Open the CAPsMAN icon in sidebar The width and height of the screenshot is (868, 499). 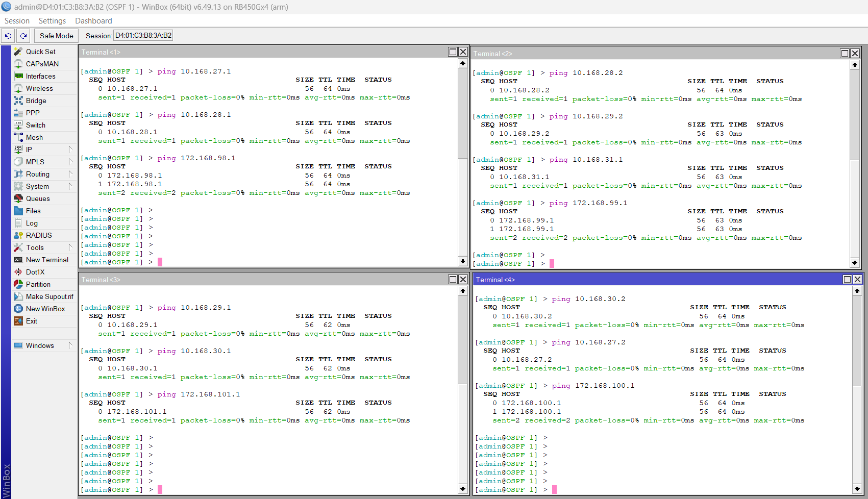point(18,64)
